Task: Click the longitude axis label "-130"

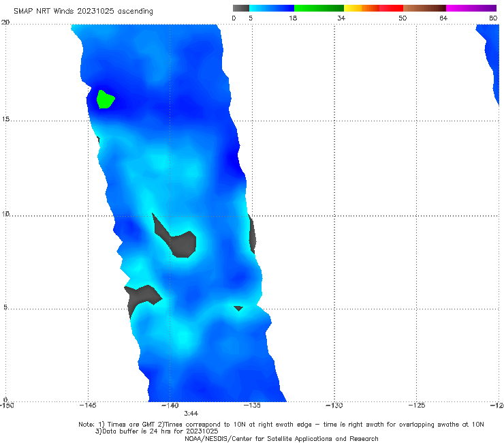Action: (334, 405)
